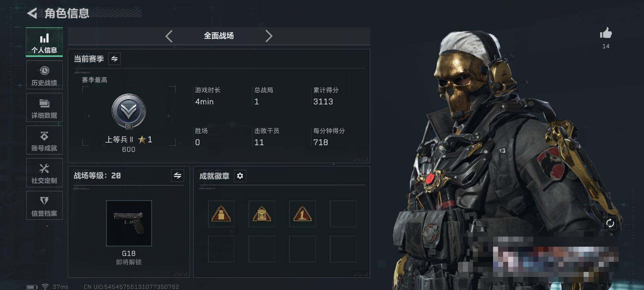This screenshot has width=644, height=290.
Task: Select the third badge with number 1
Action: [303, 214]
